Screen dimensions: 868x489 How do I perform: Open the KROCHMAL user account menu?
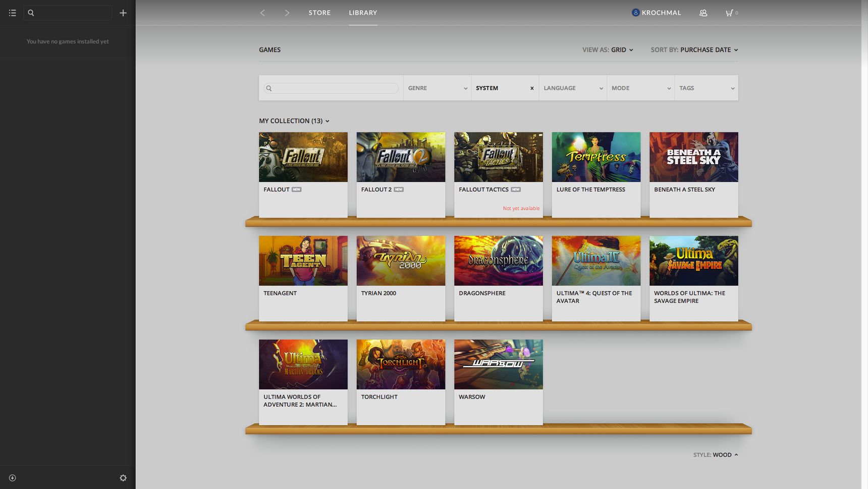coord(656,13)
